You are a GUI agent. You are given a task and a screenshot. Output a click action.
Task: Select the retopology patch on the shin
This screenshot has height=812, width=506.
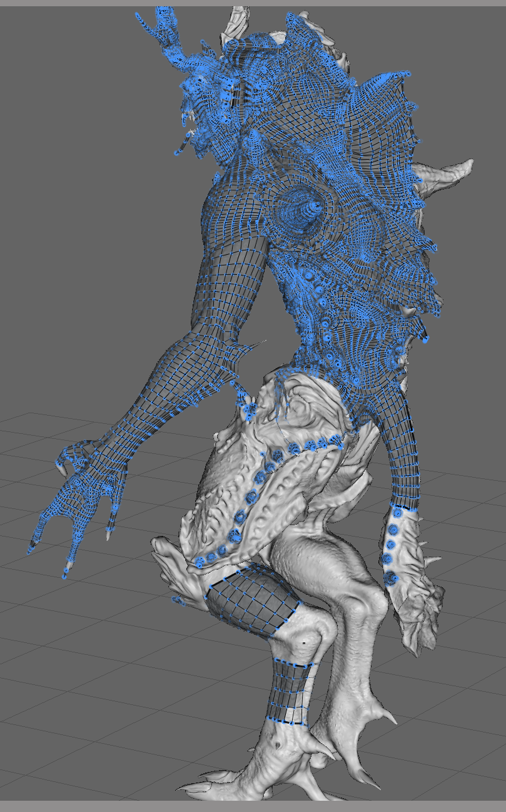(291, 692)
